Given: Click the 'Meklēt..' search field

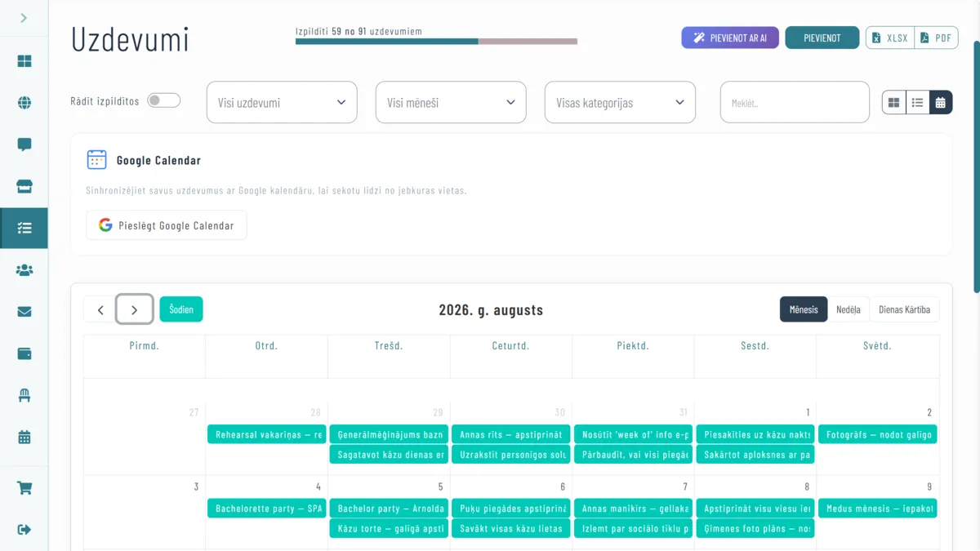Looking at the screenshot, I should [794, 102].
